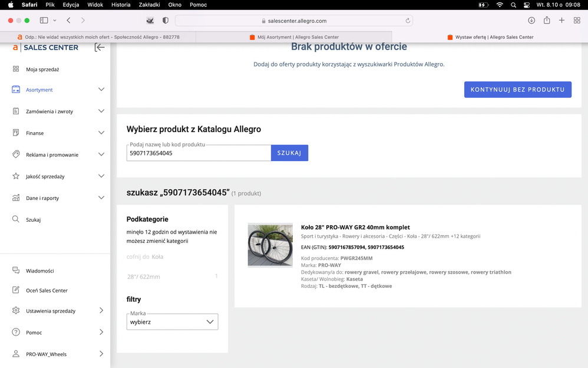
Task: Reload the page in the address bar
Action: coord(408,21)
